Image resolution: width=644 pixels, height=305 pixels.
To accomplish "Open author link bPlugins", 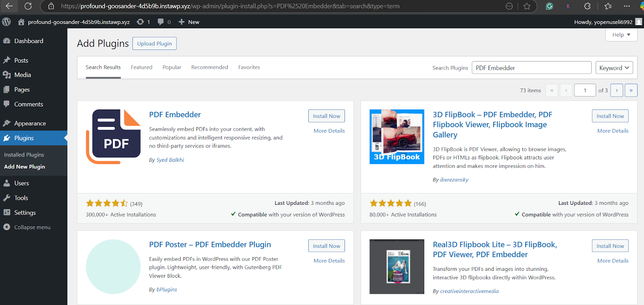I will click(167, 289).
